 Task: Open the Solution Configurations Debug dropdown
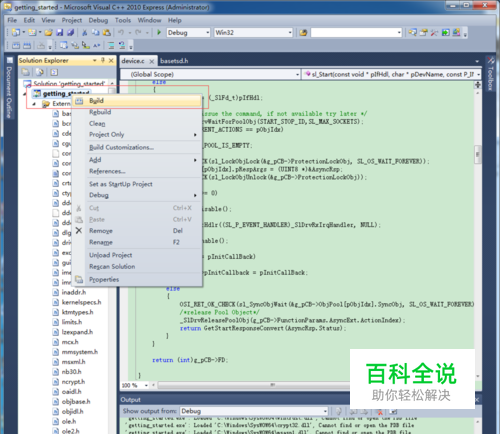pyautogui.click(x=188, y=33)
